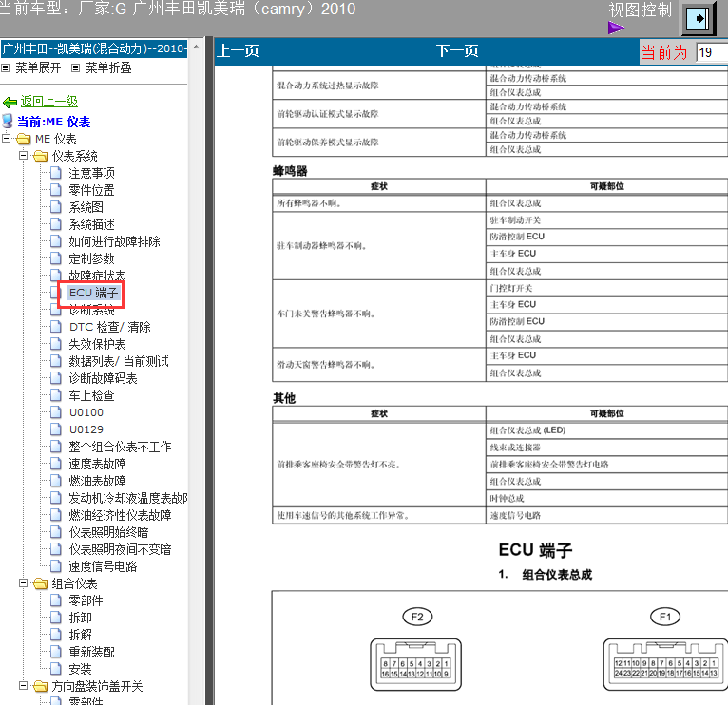Click the purple arrow under 视图控制
Image resolution: width=728 pixels, height=705 pixels.
pos(616,28)
